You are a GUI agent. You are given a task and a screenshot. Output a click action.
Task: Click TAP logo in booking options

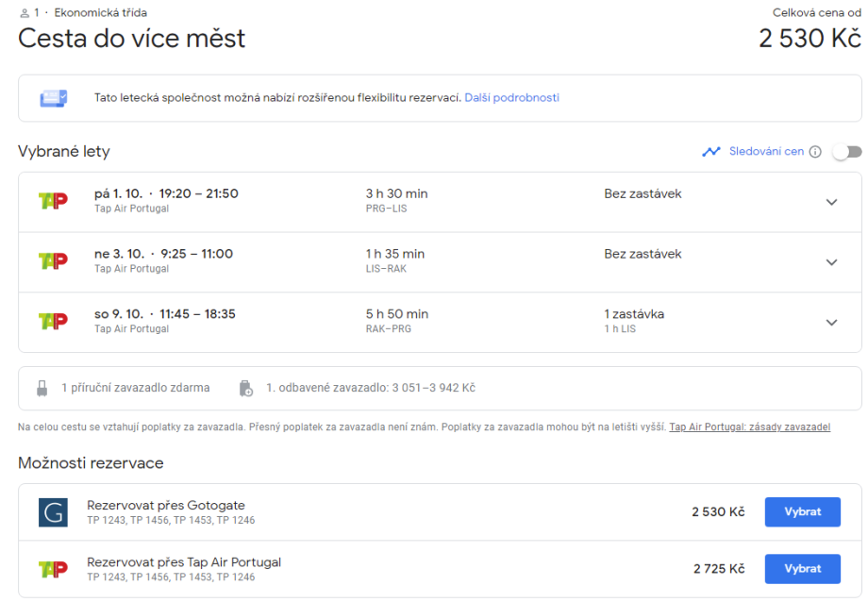(x=53, y=569)
